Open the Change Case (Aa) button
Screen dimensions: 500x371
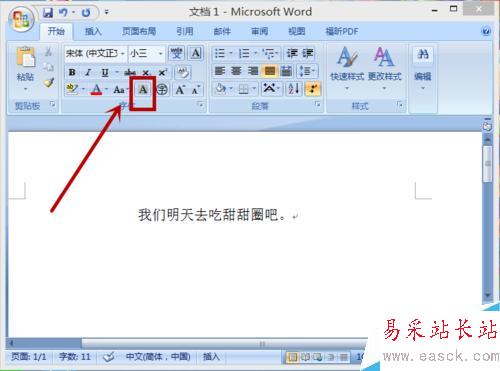pyautogui.click(x=119, y=89)
